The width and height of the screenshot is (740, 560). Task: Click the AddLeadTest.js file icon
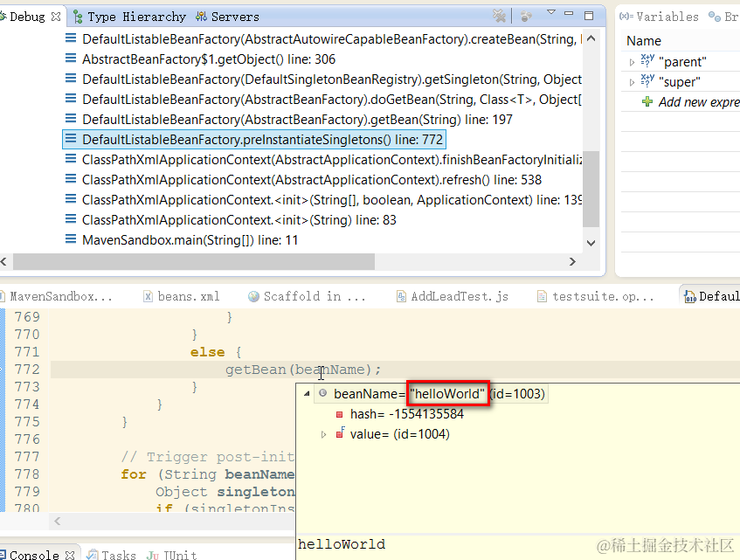[x=401, y=296]
